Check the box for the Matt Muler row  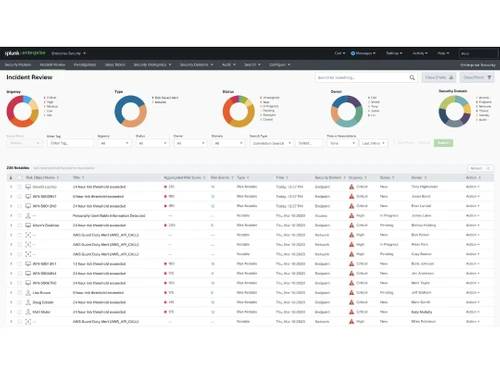19,312
